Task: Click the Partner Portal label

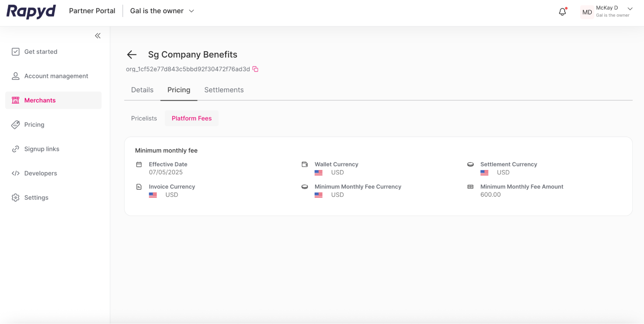Action: coord(92,11)
